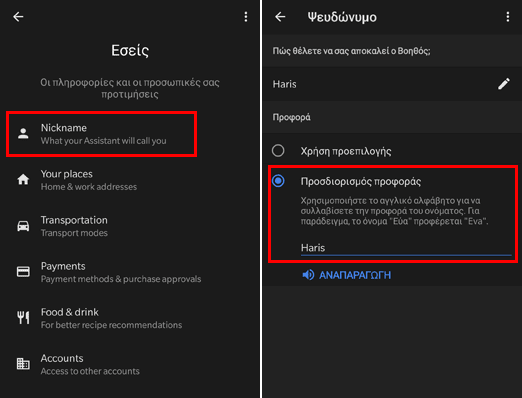Screen dimensions: 522x398
Task: Open the Nickname settings entry
Action: [x=102, y=134]
